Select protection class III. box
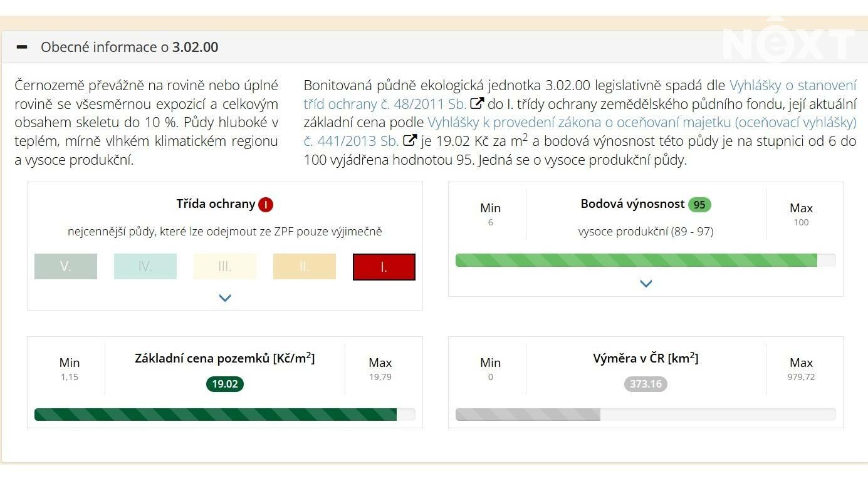 (x=225, y=267)
